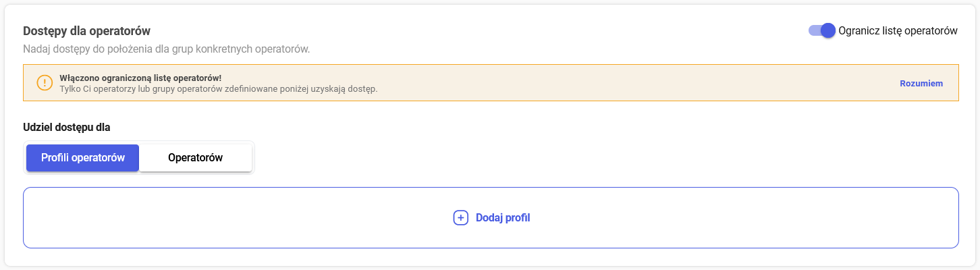Switch to the "Profili operatorów" tab
980x270 pixels.
[x=82, y=158]
